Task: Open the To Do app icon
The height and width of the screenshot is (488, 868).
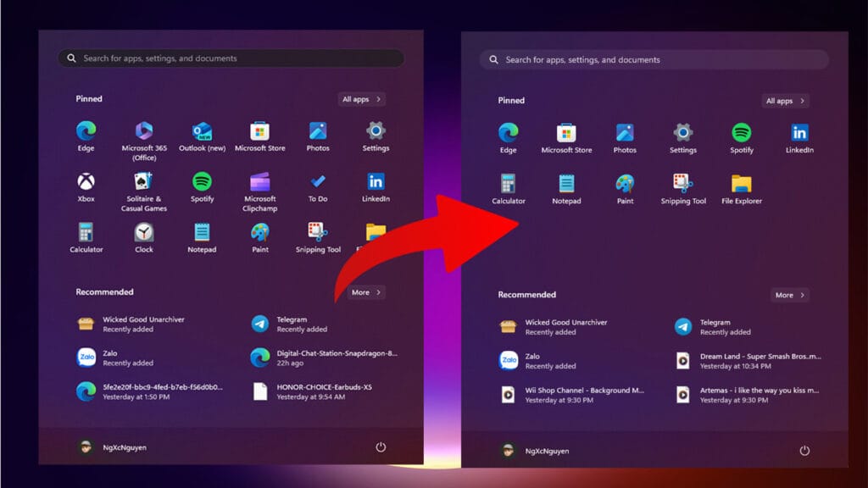Action: pyautogui.click(x=318, y=187)
